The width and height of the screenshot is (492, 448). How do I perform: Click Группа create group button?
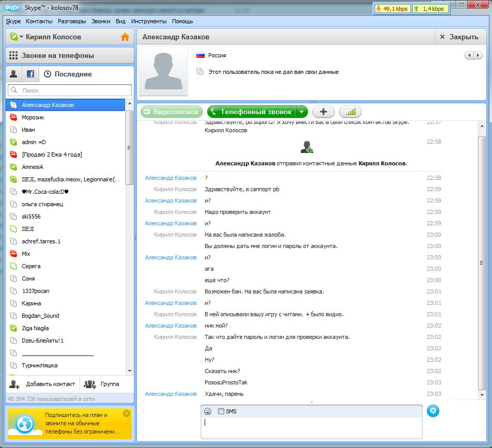pos(106,384)
